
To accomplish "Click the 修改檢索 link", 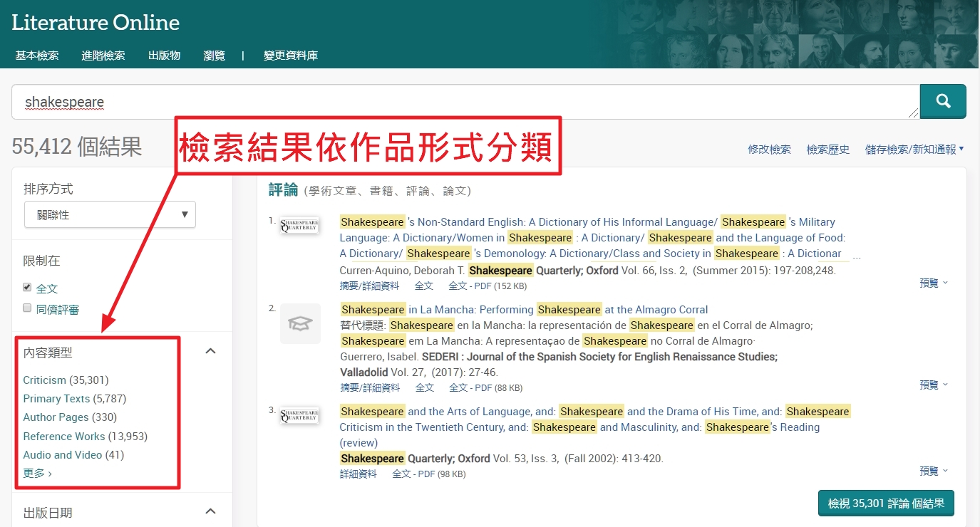I will 769,150.
